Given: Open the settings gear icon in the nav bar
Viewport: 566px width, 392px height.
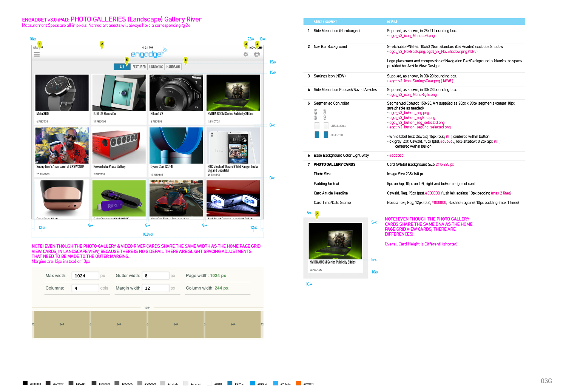Looking at the screenshot, I should [x=246, y=54].
